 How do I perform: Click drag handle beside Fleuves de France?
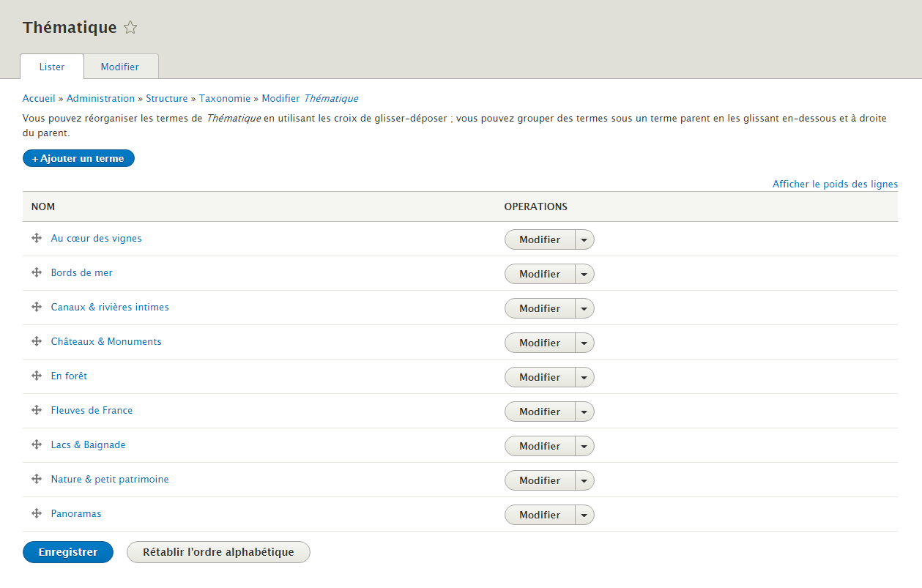(x=36, y=410)
